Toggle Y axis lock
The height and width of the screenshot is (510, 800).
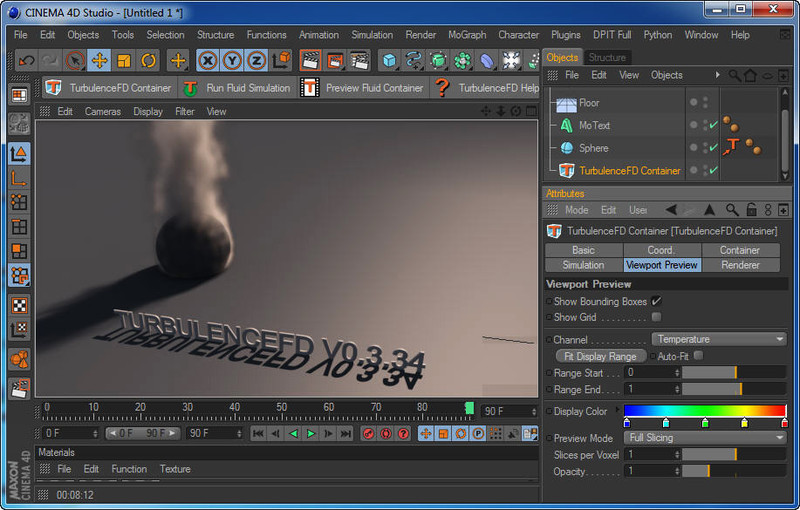coord(232,61)
